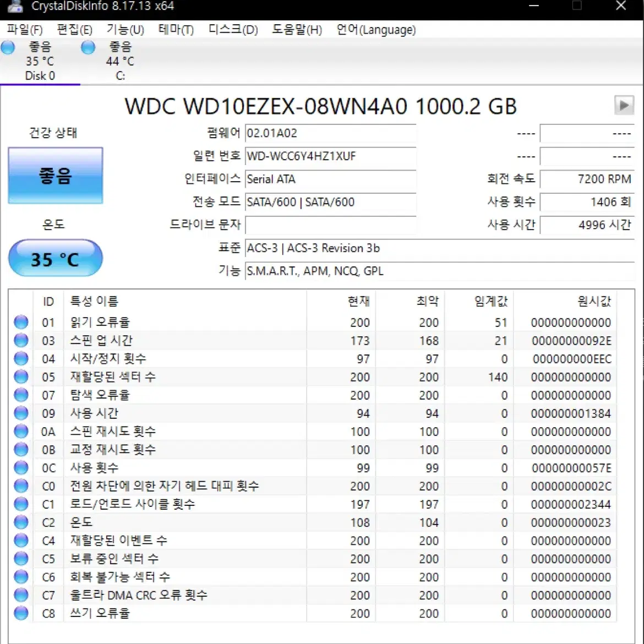Click the ACS-3 Revision 3b standard field
The height and width of the screenshot is (644, 644).
[440, 248]
